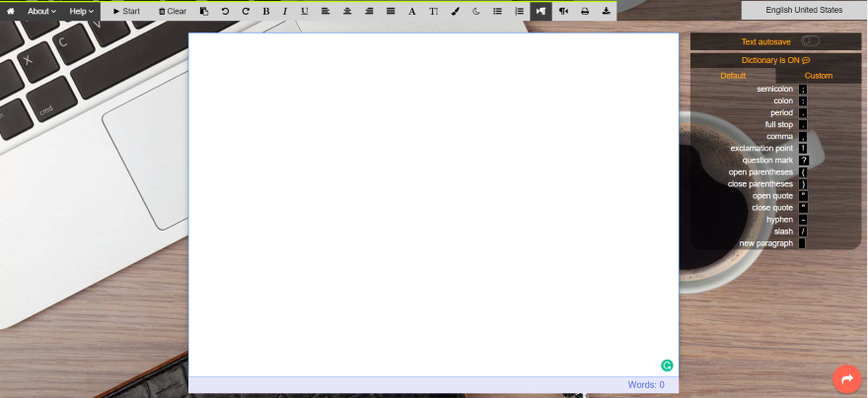
Task: Justify the text
Action: click(x=391, y=11)
